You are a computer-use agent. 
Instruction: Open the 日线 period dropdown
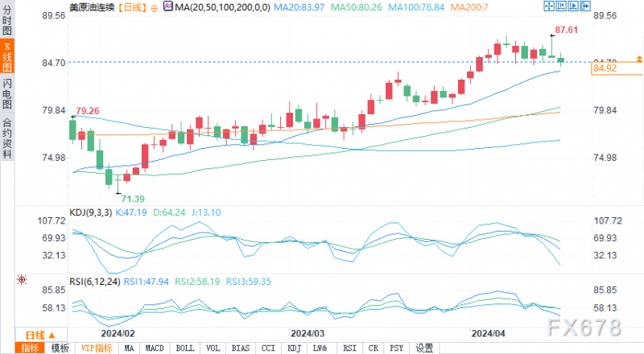(x=40, y=335)
